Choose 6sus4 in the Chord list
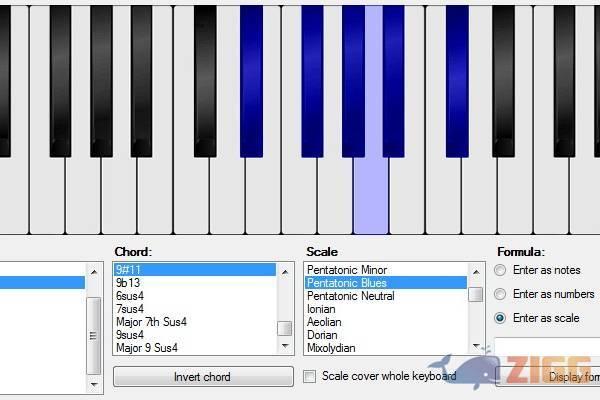This screenshot has width=600, height=400. pyautogui.click(x=194, y=296)
